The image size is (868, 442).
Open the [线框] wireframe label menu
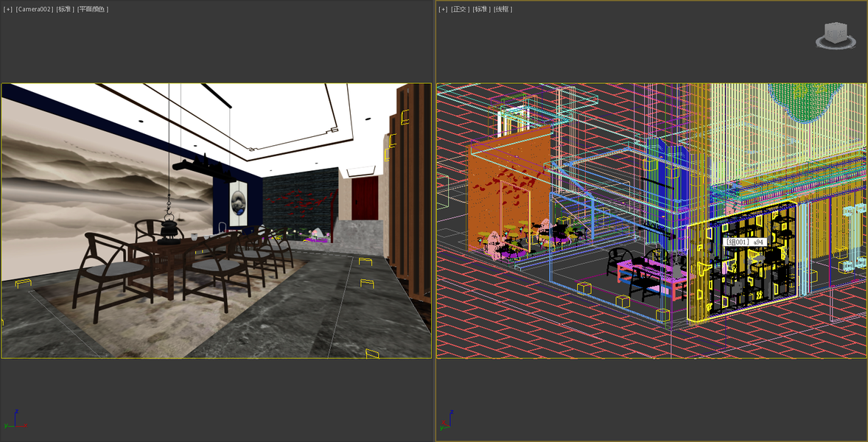click(x=503, y=10)
